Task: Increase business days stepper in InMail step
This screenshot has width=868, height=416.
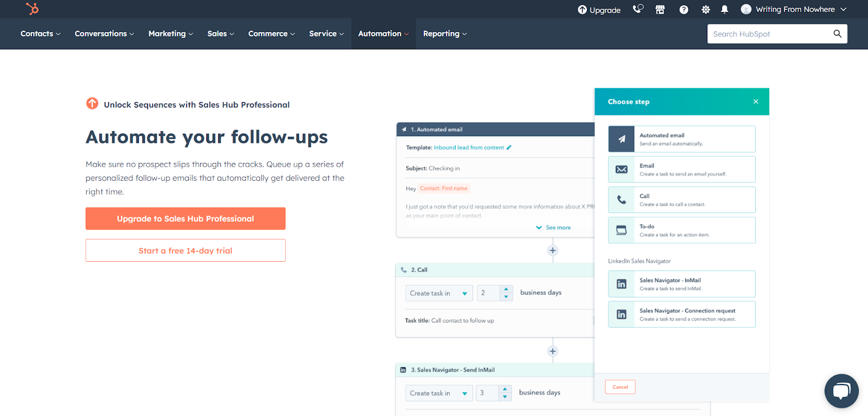Action: click(x=505, y=389)
